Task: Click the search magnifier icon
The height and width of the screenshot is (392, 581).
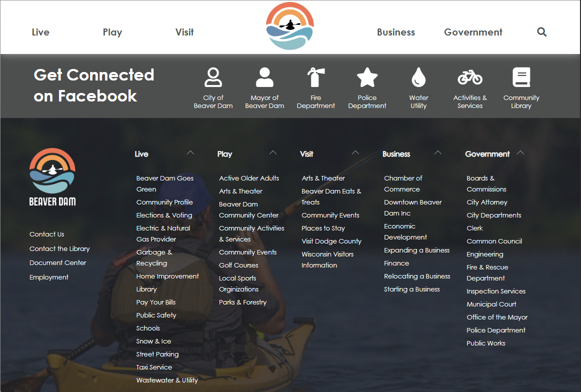Action: click(541, 32)
